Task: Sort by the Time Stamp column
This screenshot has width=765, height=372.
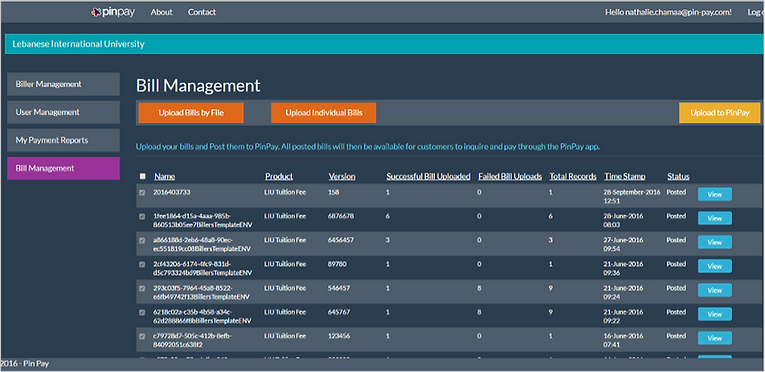Action: [x=625, y=176]
